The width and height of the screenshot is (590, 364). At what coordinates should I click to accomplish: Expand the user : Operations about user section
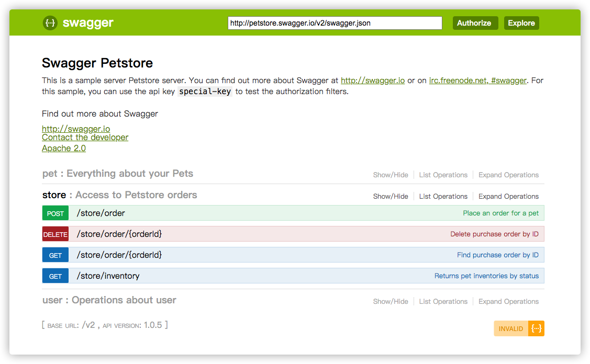click(109, 300)
